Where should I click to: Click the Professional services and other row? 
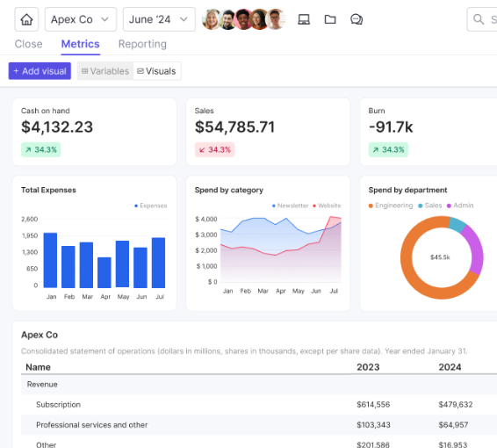point(259,425)
